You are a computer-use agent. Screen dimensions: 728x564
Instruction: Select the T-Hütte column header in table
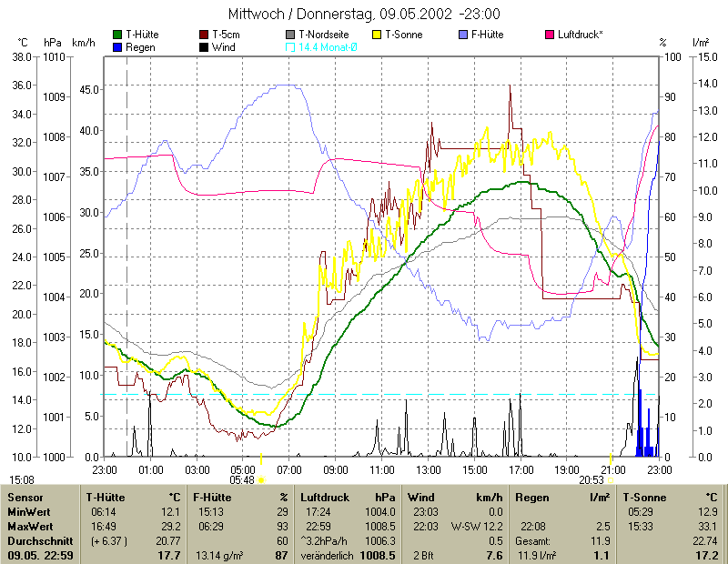[107, 498]
